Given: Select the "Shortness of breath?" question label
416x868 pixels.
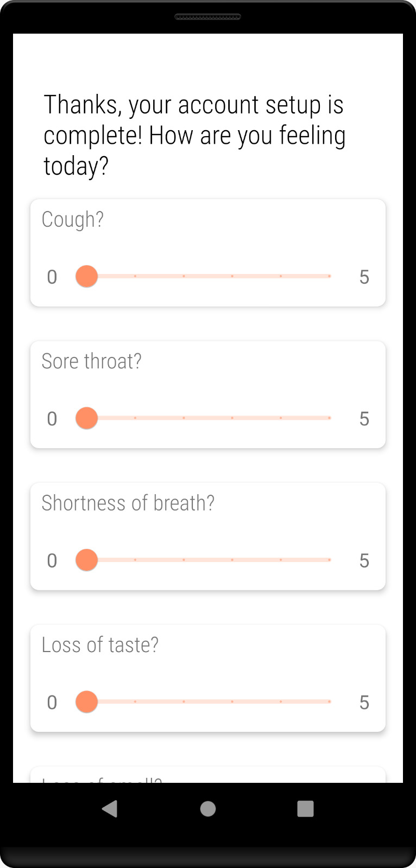Looking at the screenshot, I should click(x=128, y=503).
